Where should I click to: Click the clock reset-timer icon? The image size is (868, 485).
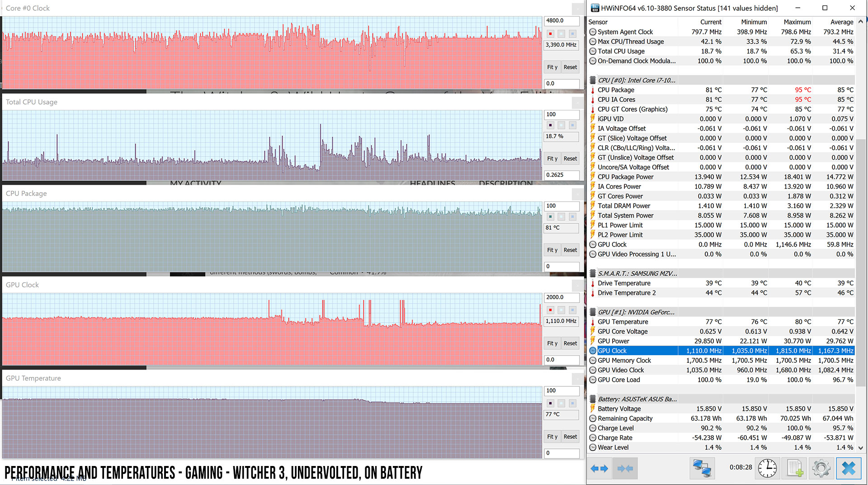coord(767,469)
